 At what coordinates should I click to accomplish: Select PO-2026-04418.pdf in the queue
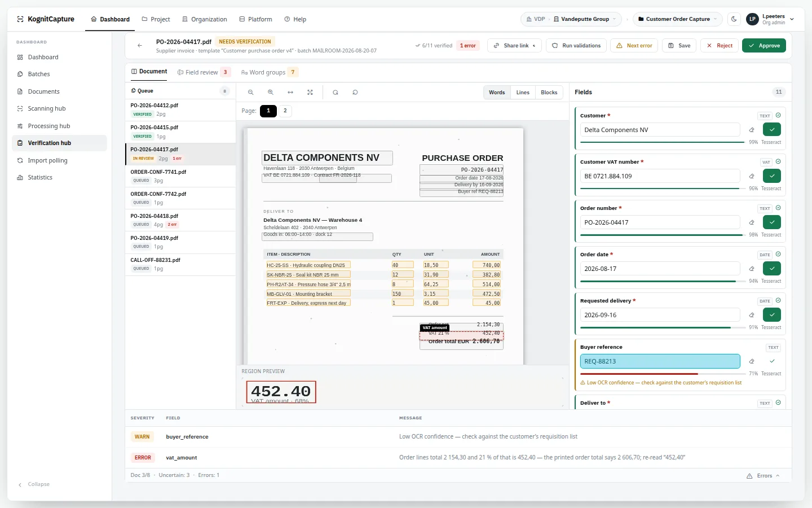180,220
